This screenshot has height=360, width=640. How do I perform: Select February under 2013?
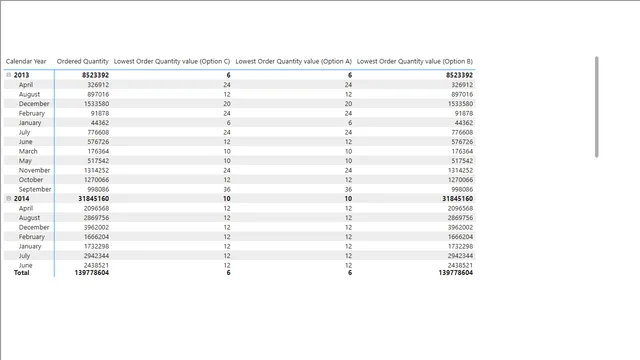click(32, 113)
